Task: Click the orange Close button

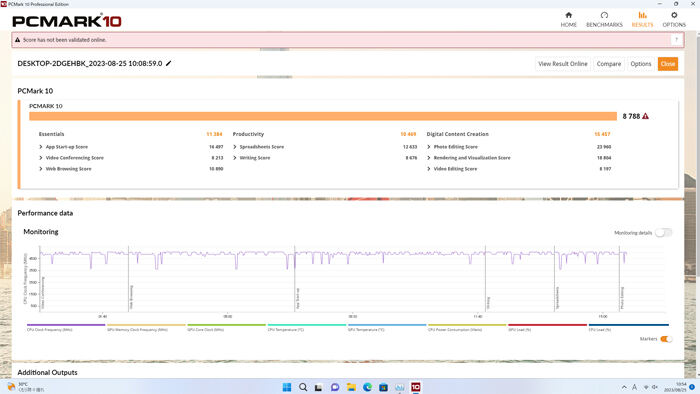Action: (x=668, y=64)
